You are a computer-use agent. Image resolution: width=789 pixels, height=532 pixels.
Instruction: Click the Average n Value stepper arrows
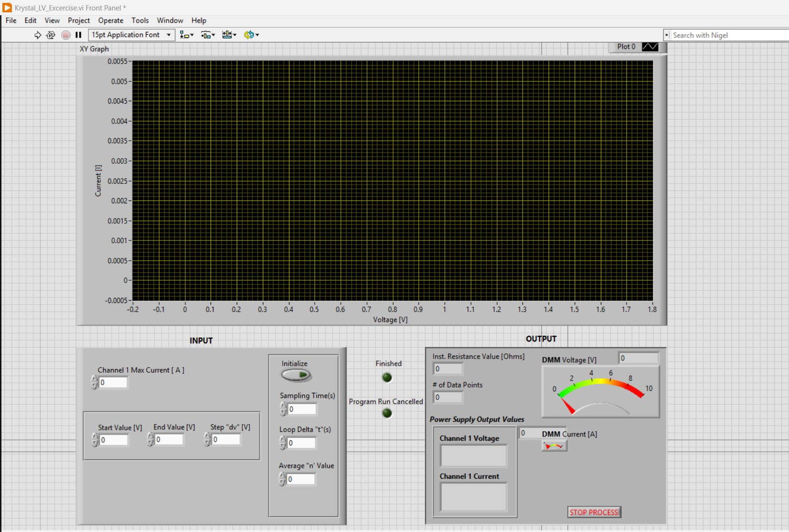pos(282,479)
